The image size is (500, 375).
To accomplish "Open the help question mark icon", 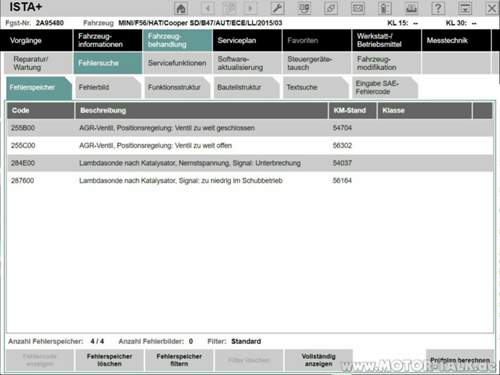I will [438, 8].
